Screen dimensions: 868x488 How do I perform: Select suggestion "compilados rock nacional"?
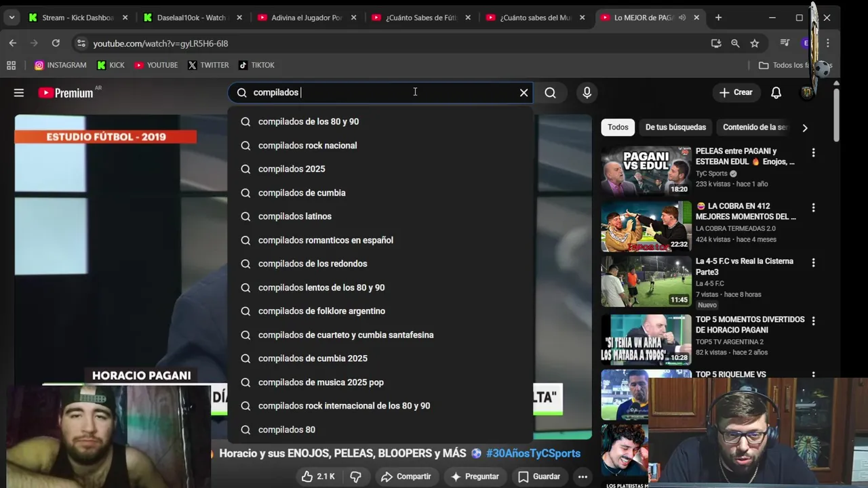click(x=380, y=145)
